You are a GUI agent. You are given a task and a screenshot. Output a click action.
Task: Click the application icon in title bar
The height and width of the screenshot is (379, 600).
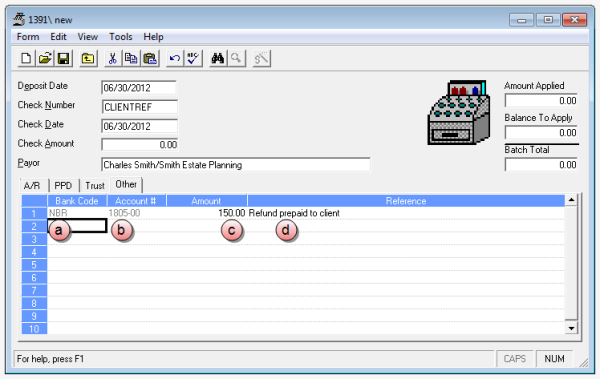point(19,19)
